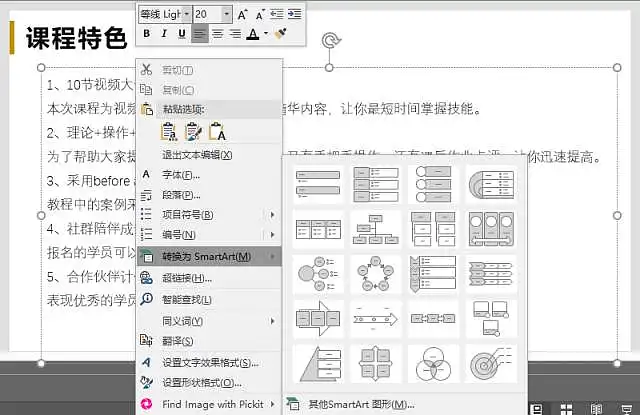Image resolution: width=640 pixels, height=415 pixels.
Task: Set paragraph alignment to left
Action: pyautogui.click(x=200, y=33)
